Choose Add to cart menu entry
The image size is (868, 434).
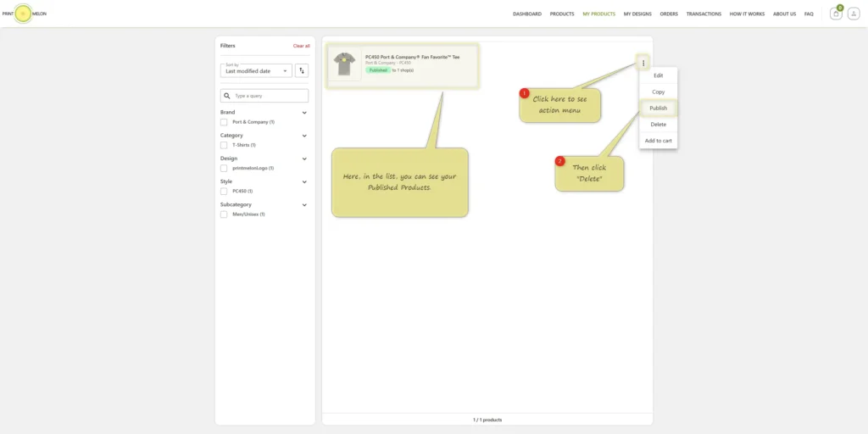point(658,141)
